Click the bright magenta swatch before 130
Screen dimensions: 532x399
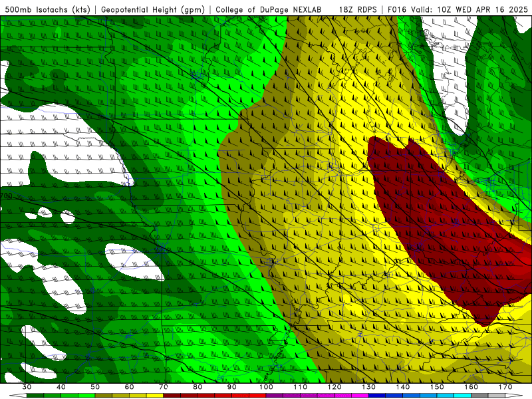click(360, 395)
